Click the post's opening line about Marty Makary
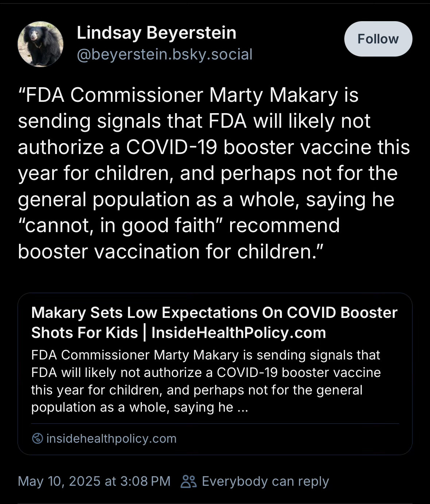 click(x=188, y=95)
